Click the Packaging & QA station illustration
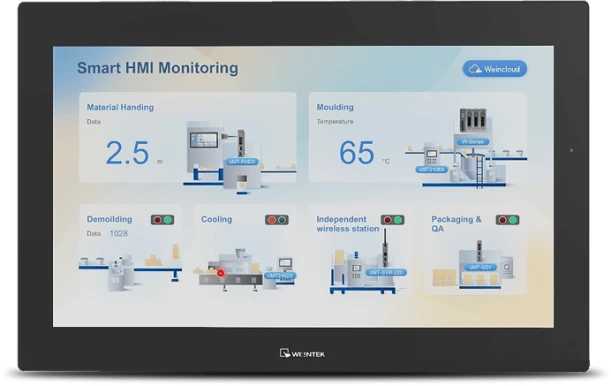The image size is (611, 386). click(x=474, y=265)
